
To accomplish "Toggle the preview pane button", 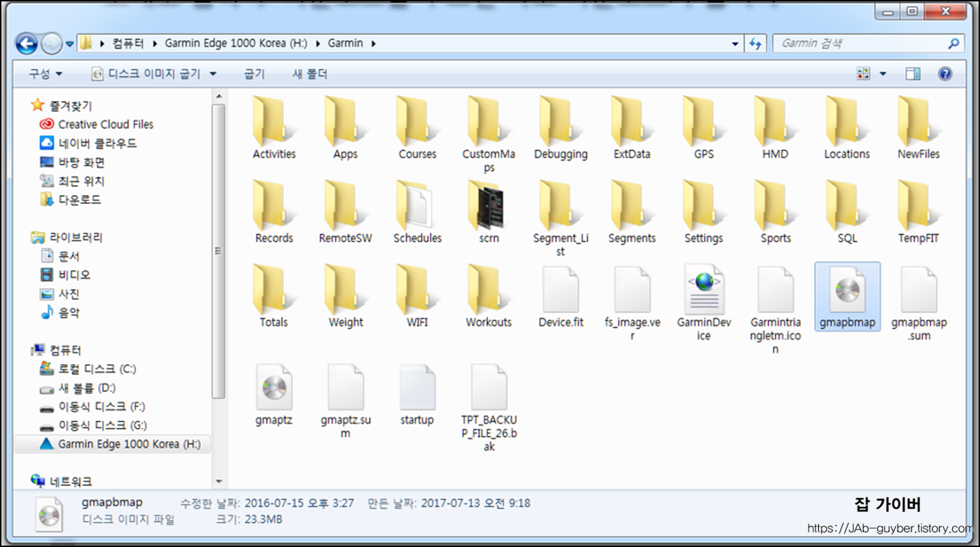I will pos(913,74).
